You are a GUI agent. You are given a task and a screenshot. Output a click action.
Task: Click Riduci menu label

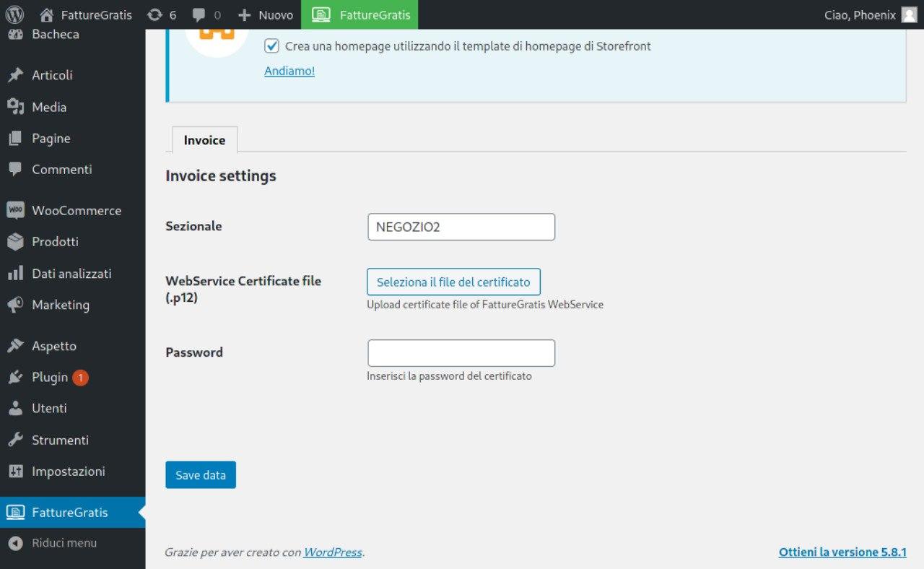point(64,543)
